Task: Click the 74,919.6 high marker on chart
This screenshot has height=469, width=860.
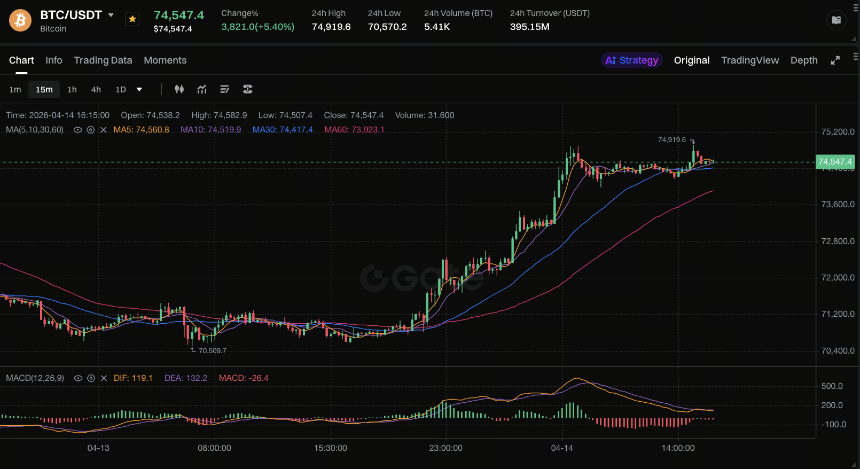Action: [x=672, y=139]
